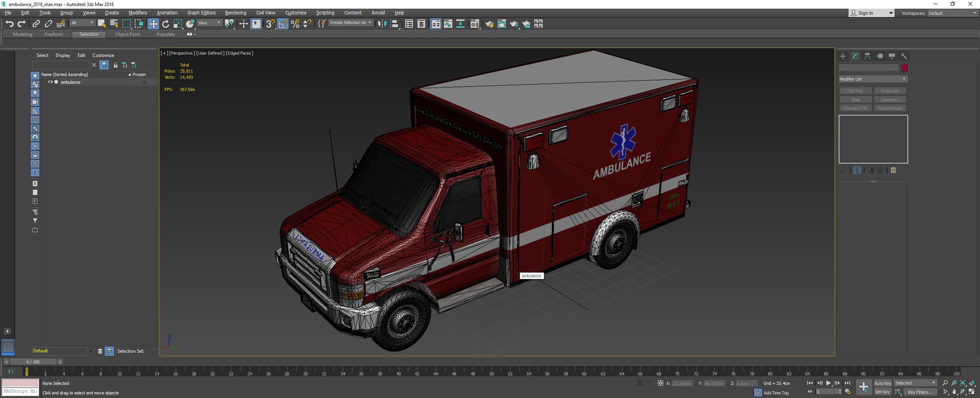The width and height of the screenshot is (980, 398).
Task: Click the TurboSmooth modifier button
Action: pyautogui.click(x=890, y=108)
